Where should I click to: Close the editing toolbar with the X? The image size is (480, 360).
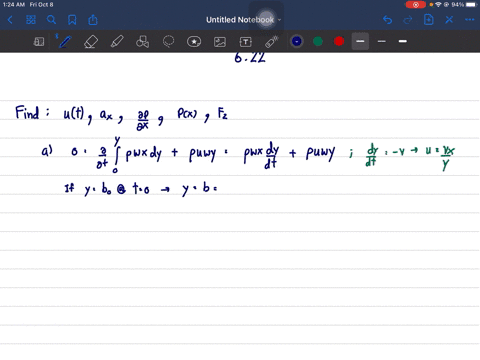point(449,20)
